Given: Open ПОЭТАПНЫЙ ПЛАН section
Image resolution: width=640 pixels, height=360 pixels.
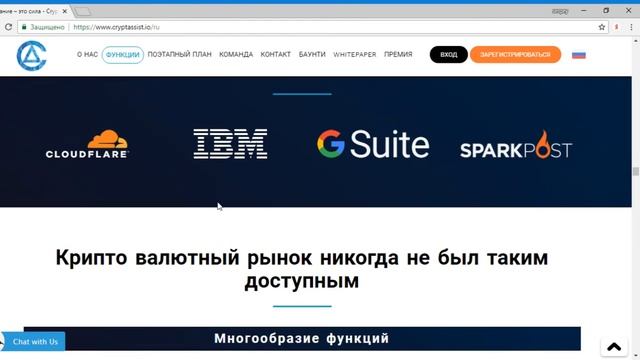Looking at the screenshot, I should 180,54.
